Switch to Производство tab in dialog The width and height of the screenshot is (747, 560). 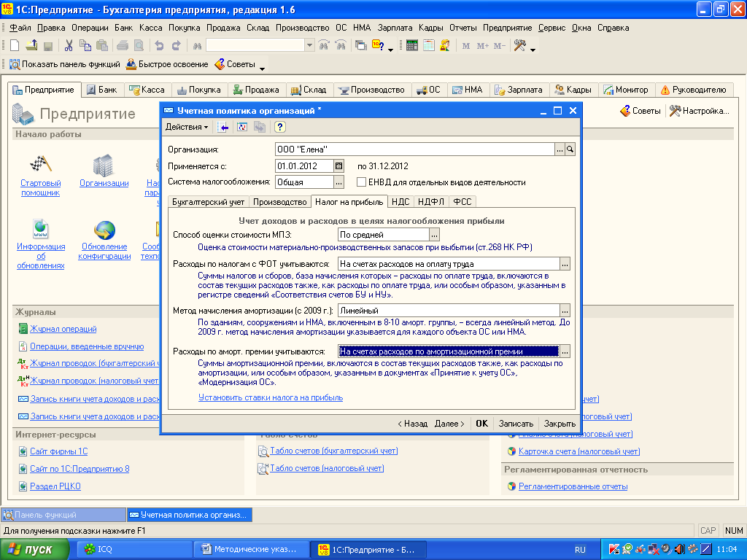pos(279,202)
